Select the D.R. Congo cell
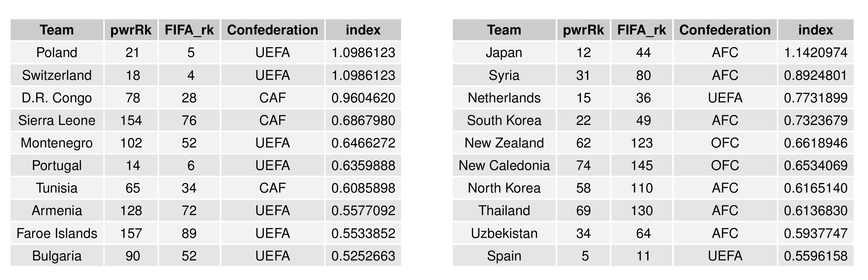Viewport: 868px width, 280px height. pyautogui.click(x=57, y=98)
